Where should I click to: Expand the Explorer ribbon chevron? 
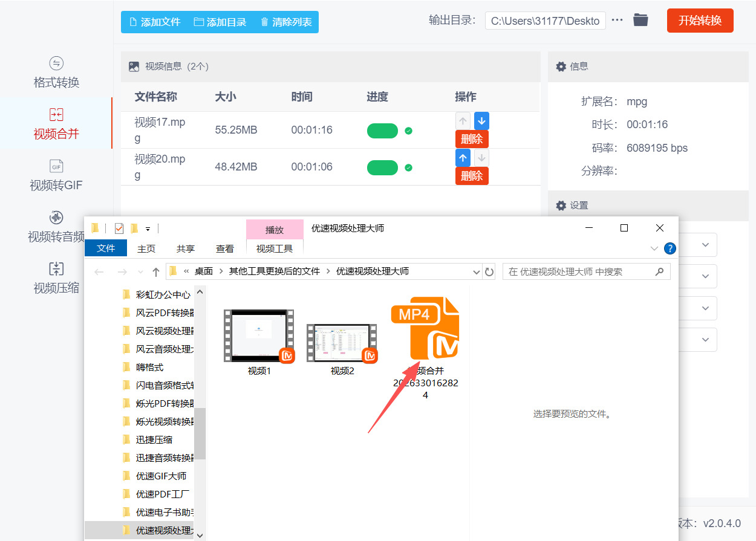[654, 248]
